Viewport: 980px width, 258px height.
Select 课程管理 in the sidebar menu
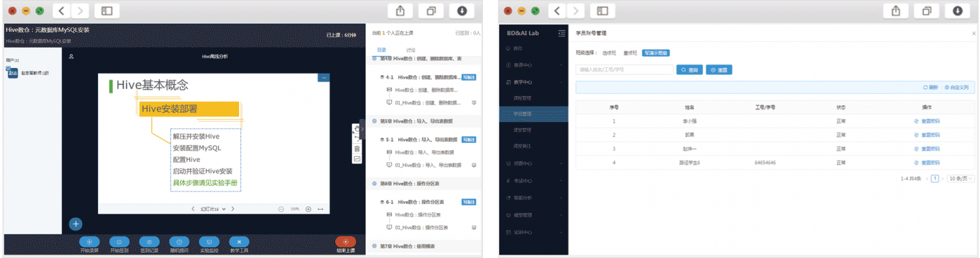[x=522, y=98]
